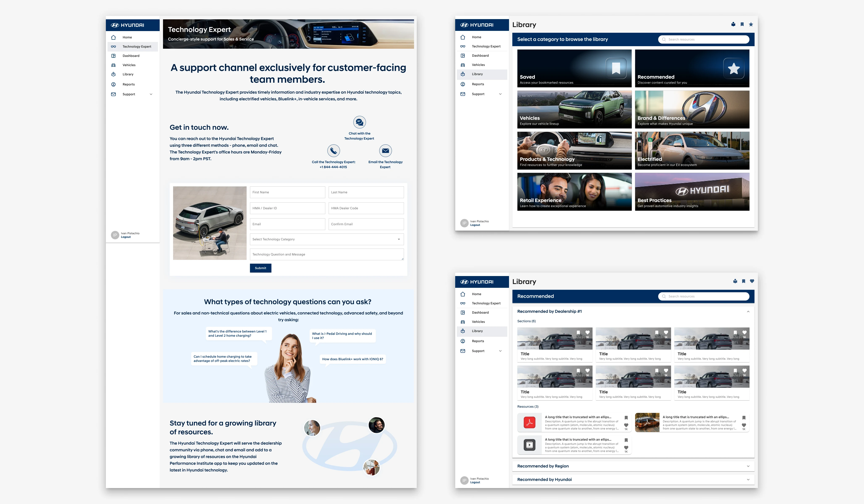Click the heart icon in the Recommended page header
This screenshot has height=504, width=864.
click(752, 281)
